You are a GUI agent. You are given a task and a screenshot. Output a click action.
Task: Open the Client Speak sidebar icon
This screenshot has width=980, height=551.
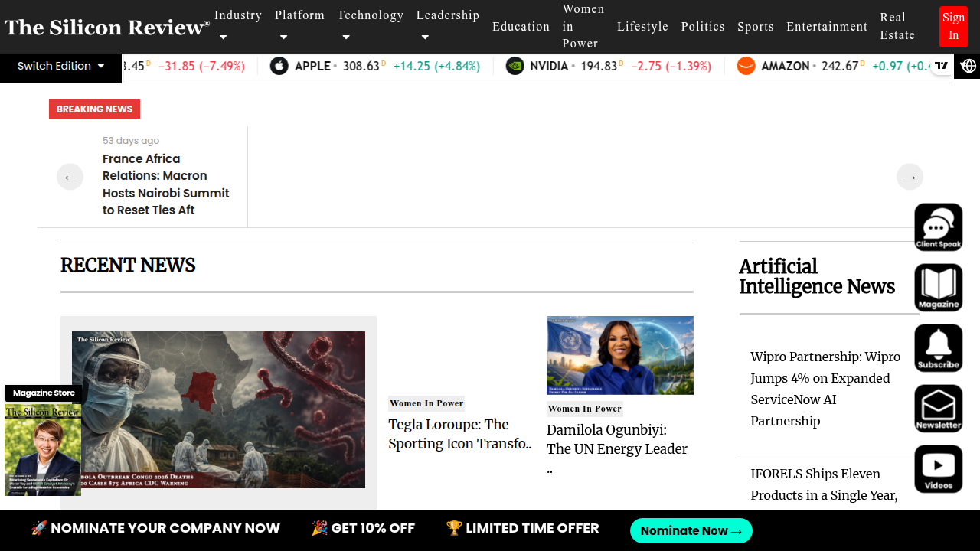click(x=939, y=227)
